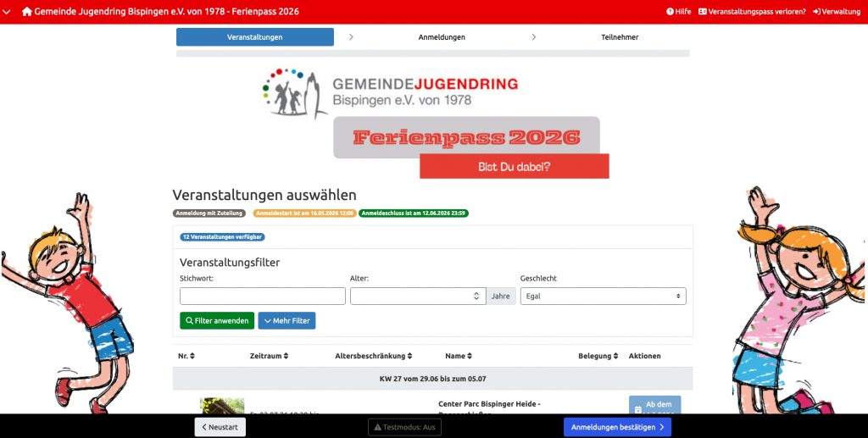The width and height of the screenshot is (868, 438).
Task: Switch to the Anmeldungen step
Action: coord(442,37)
